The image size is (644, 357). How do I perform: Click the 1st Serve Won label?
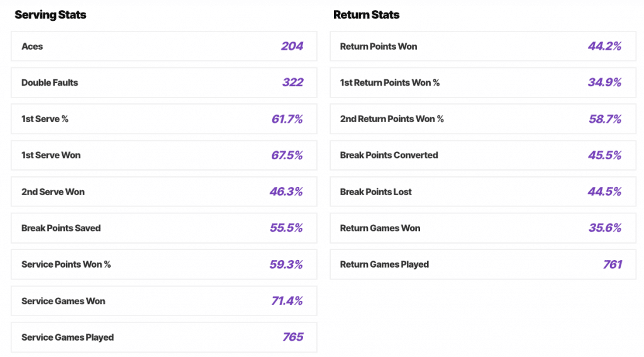[x=51, y=155]
